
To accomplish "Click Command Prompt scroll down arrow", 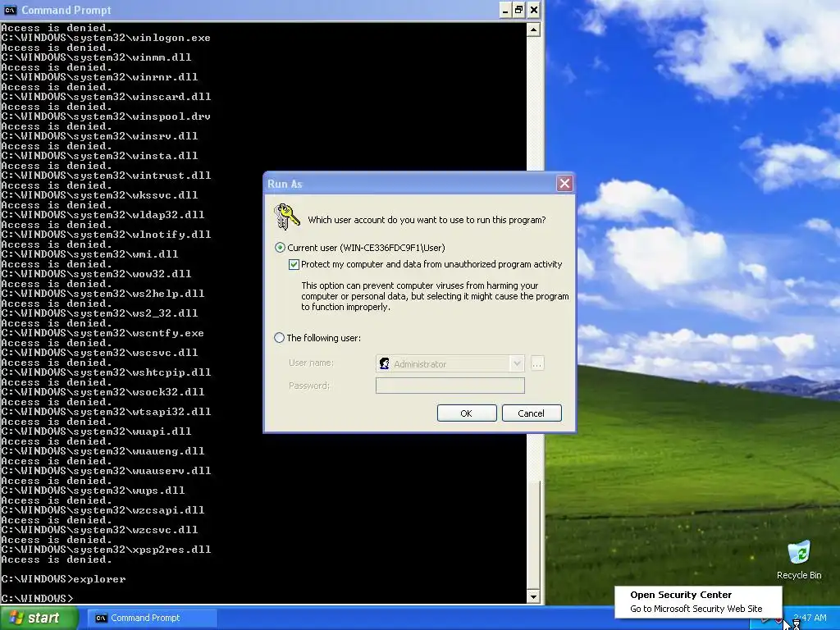I will [533, 596].
